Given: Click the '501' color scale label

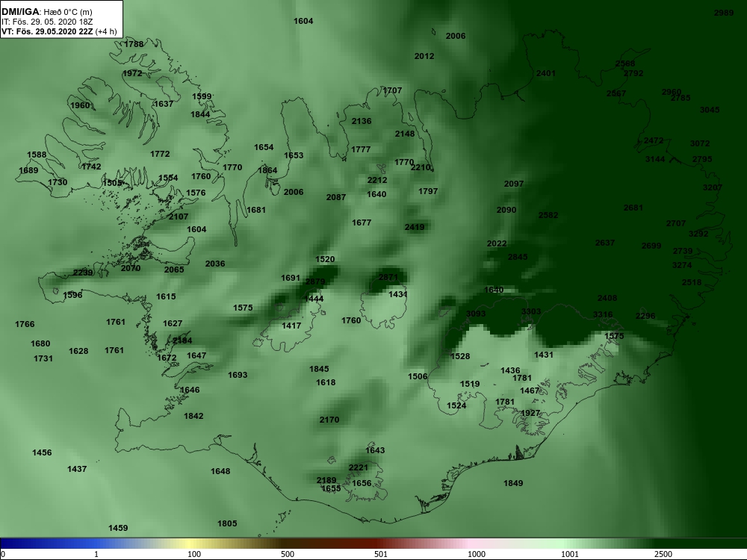Looking at the screenshot, I should 381,554.
